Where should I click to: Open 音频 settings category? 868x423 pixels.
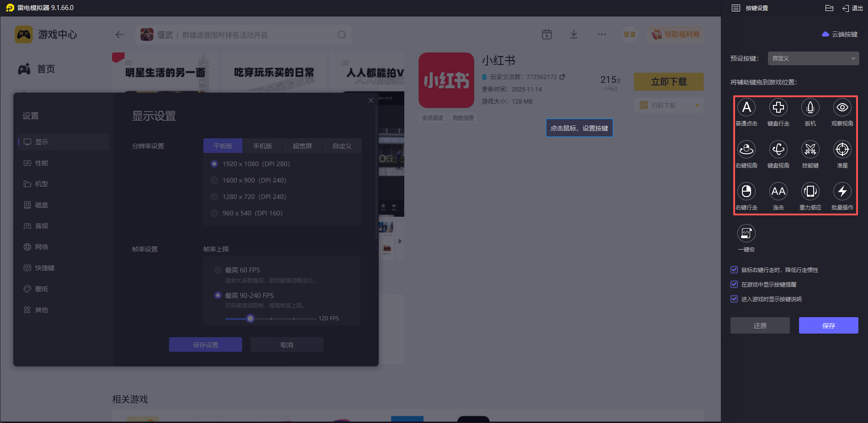pos(64,226)
